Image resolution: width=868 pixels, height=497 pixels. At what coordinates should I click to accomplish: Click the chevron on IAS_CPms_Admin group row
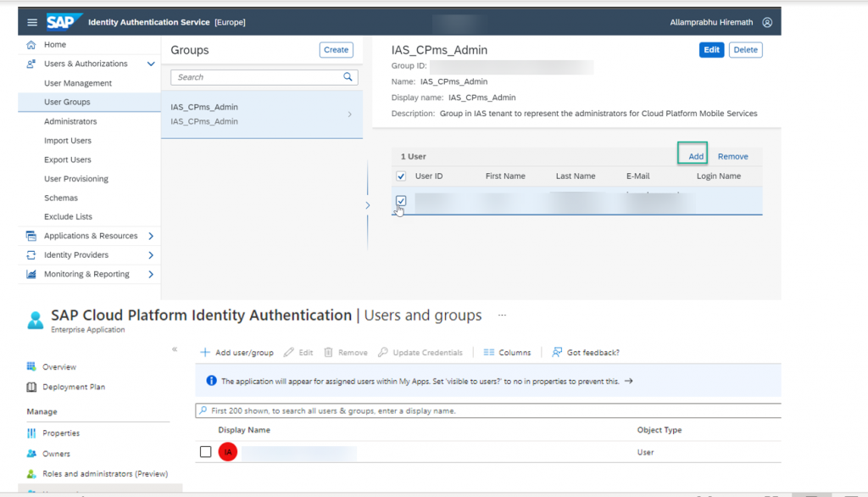point(350,114)
